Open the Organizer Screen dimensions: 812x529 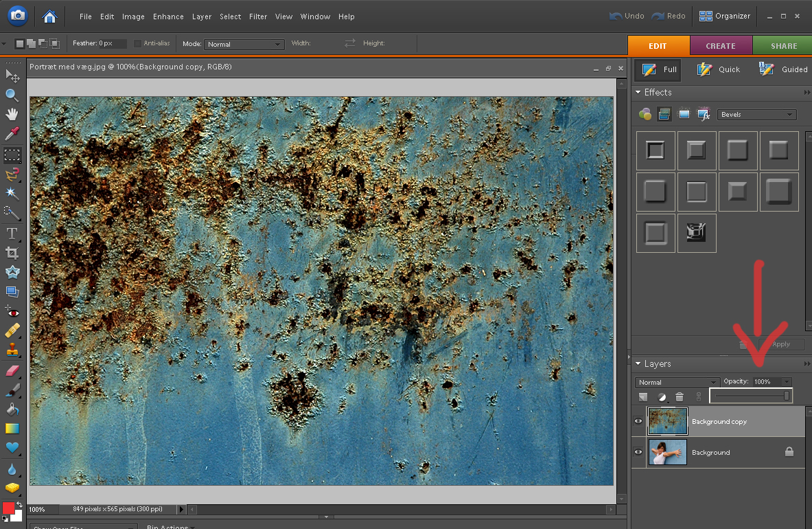point(725,16)
